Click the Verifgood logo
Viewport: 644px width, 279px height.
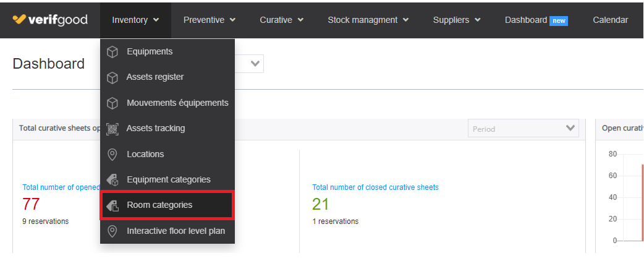50,20
